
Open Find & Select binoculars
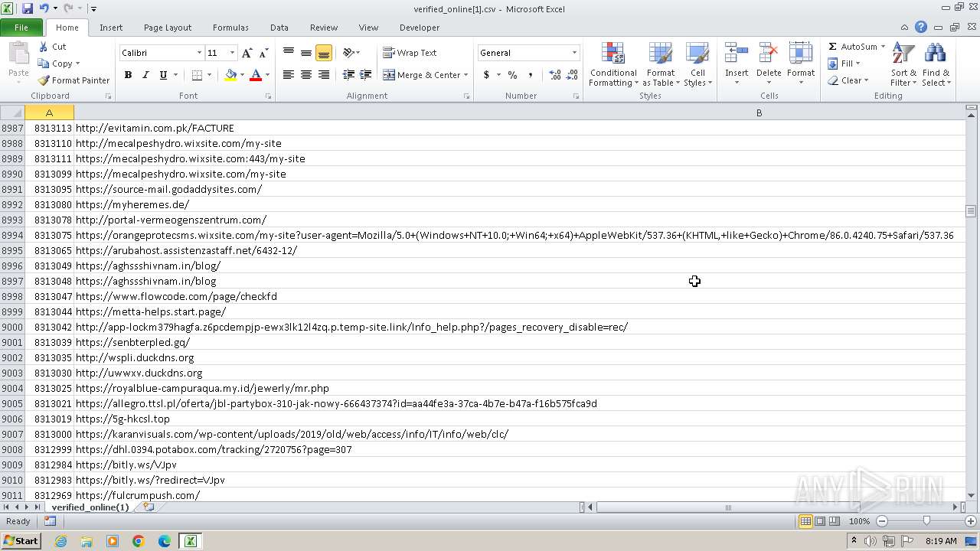point(936,64)
